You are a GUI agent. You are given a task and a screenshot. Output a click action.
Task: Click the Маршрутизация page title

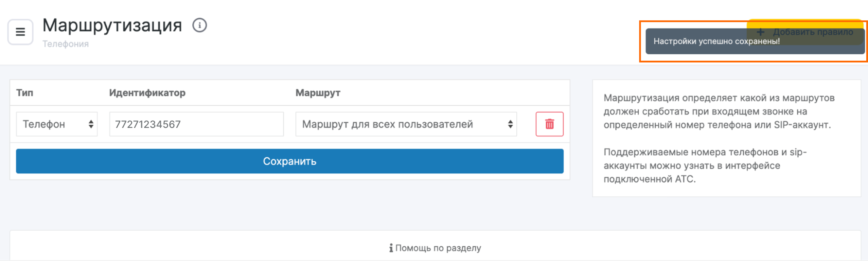(112, 25)
